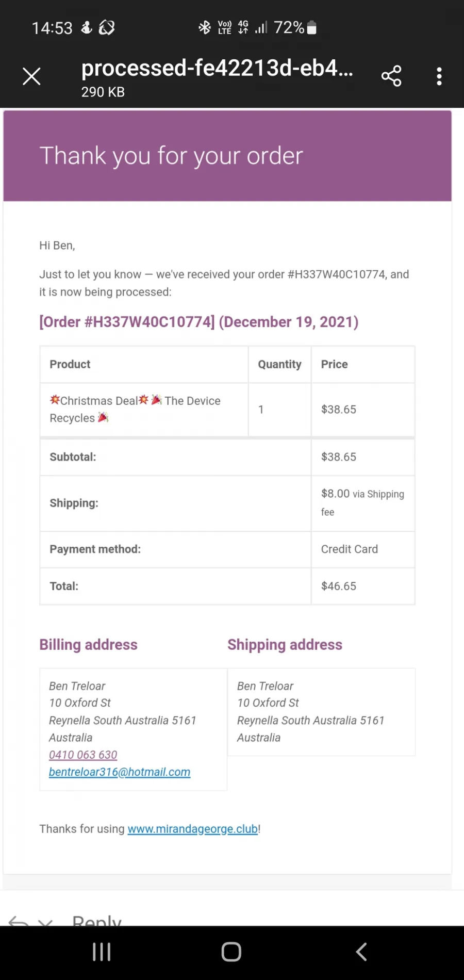Viewport: 464px width, 980px height.
Task: Tap the Android home button
Action: pos(231,952)
